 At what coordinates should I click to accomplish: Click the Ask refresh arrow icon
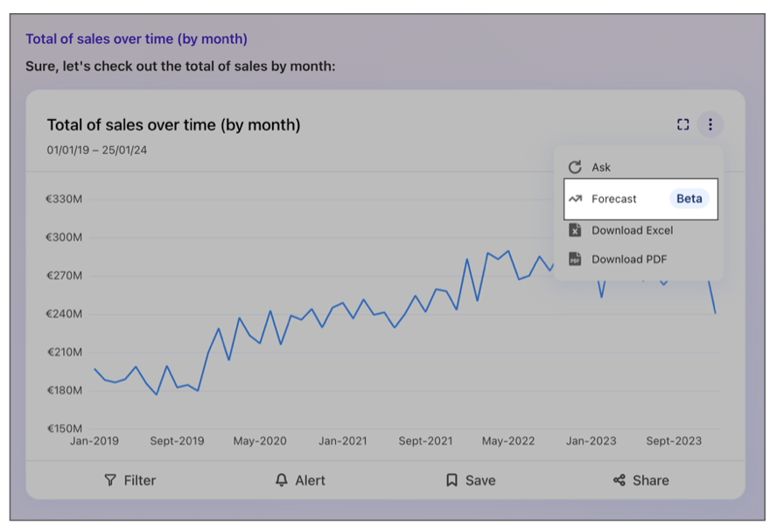[575, 167]
